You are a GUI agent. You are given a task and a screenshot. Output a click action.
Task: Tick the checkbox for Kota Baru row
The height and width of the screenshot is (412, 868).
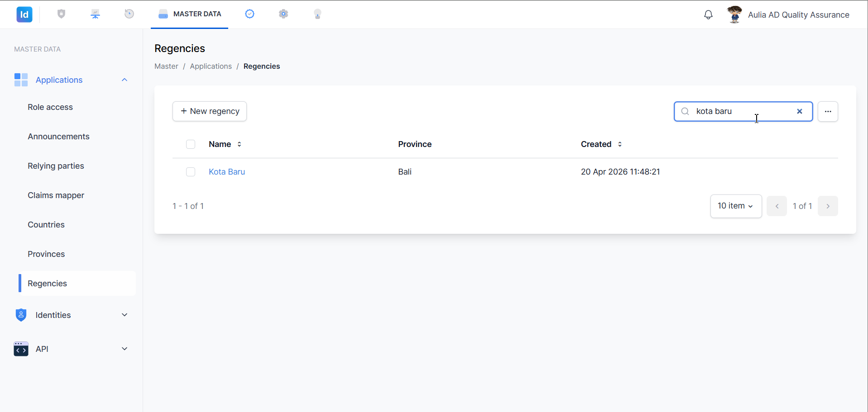click(191, 172)
